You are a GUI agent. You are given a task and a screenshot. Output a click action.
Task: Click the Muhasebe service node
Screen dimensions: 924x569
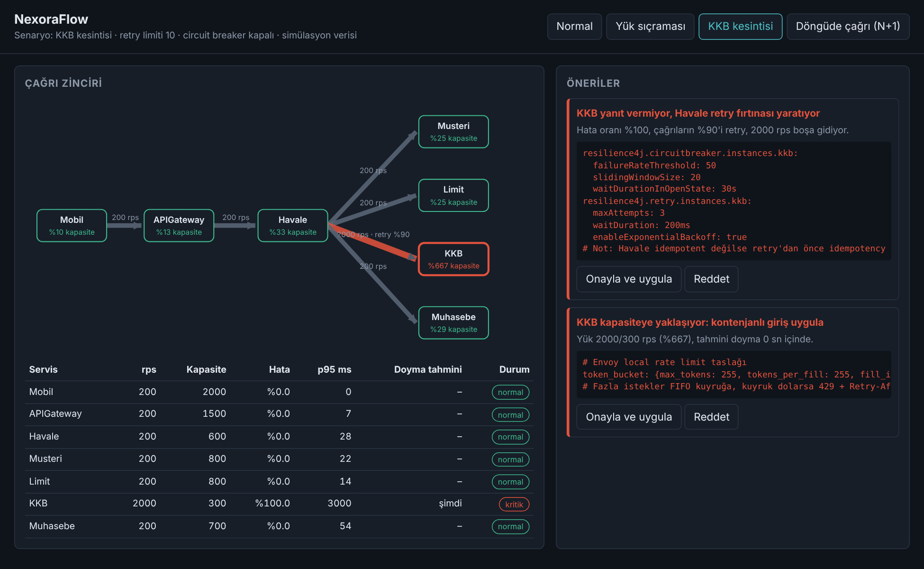[453, 323]
